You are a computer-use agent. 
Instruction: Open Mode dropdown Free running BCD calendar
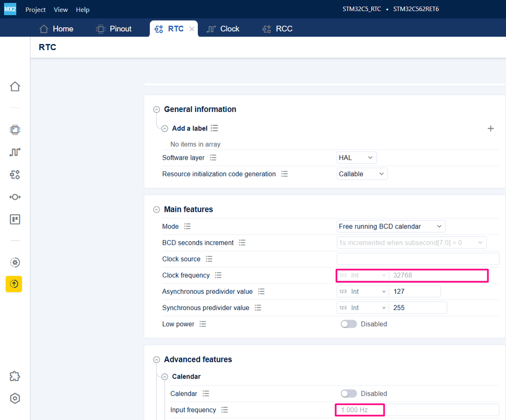pos(391,226)
